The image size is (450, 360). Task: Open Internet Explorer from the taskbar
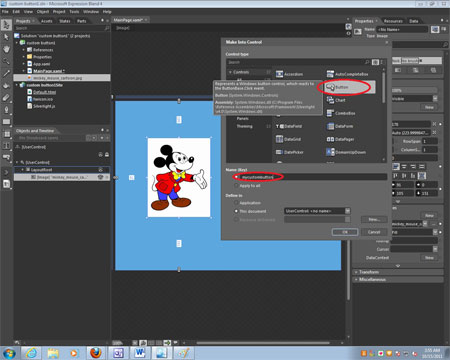(x=32, y=353)
